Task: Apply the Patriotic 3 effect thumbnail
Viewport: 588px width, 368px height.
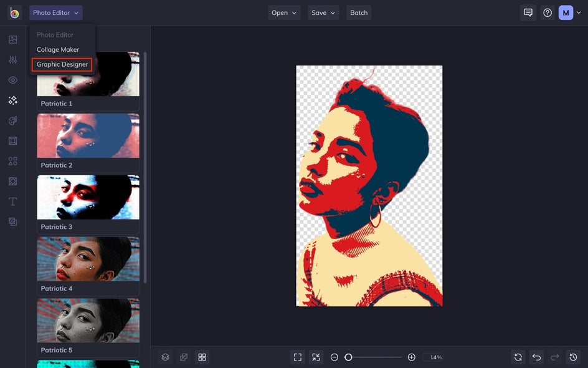Action: pyautogui.click(x=88, y=197)
